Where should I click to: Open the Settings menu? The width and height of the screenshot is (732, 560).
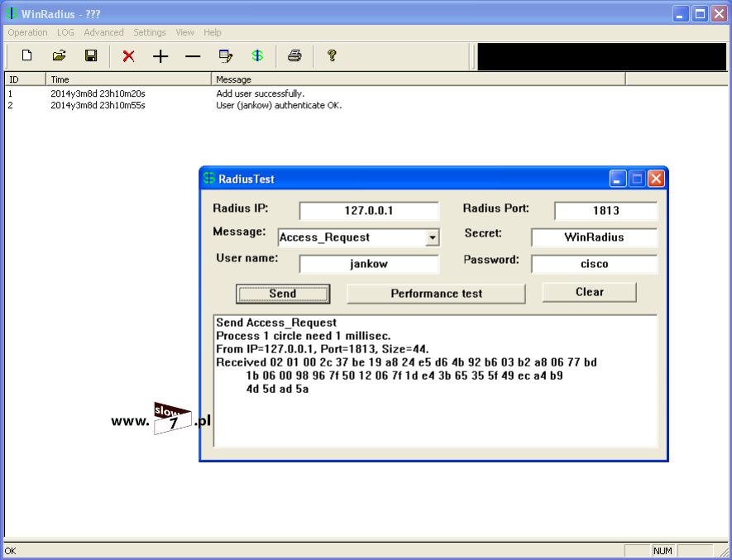pyautogui.click(x=150, y=32)
